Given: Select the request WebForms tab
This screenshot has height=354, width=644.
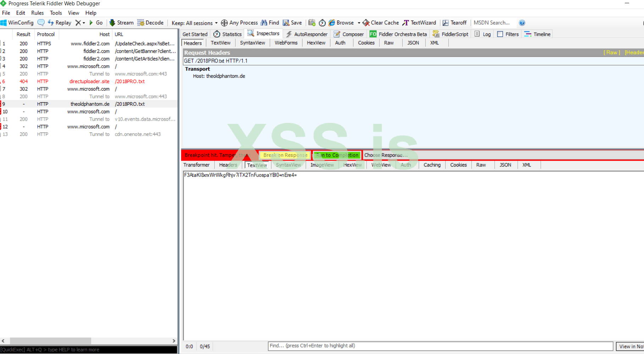Looking at the screenshot, I should tap(286, 43).
